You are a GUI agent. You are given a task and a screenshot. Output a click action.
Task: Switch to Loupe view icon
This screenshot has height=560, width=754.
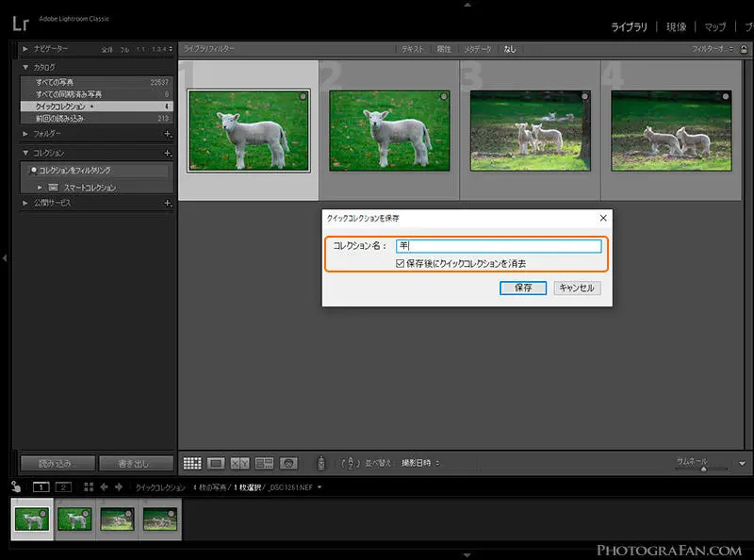click(x=217, y=462)
